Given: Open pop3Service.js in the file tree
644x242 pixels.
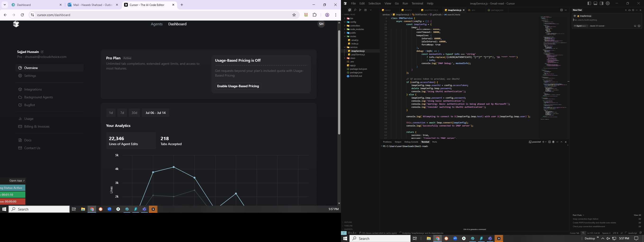Looking at the screenshot, I should 361,54.
